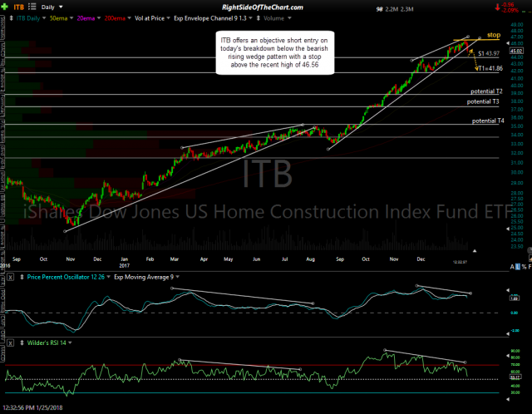This screenshot has width=532, height=414.
Task: Open the Daily timeframe dropdown
Action: coord(52,7)
